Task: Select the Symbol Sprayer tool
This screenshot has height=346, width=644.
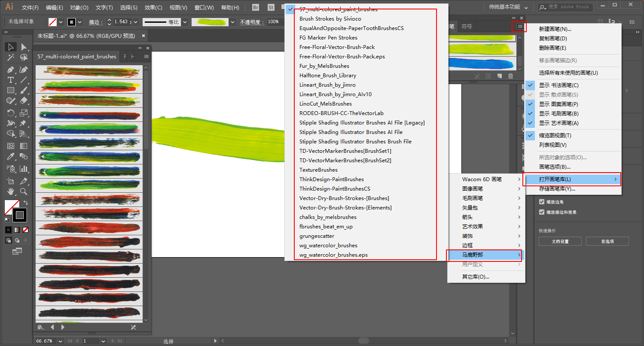Action: point(11,169)
